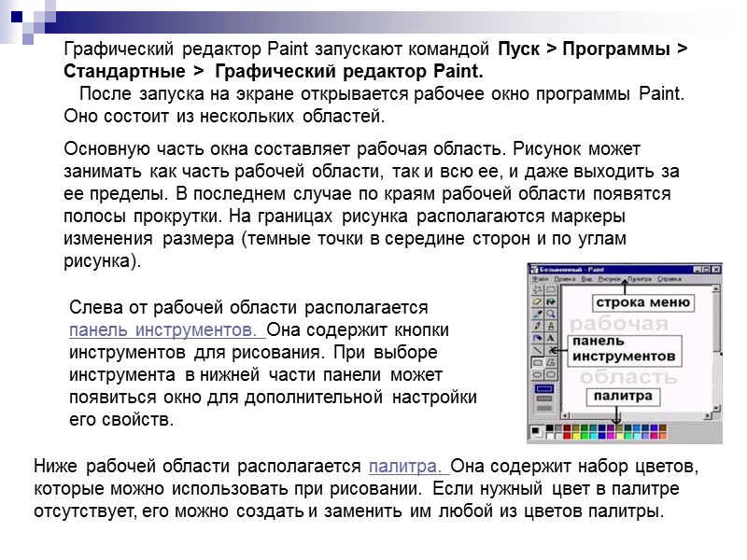The image size is (747, 560).
Task: Open the Палитра menu
Action: click(x=640, y=279)
